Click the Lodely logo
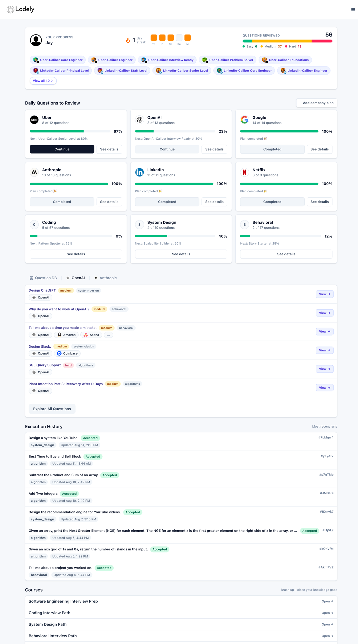This screenshot has width=358, height=644. click(x=20, y=9)
